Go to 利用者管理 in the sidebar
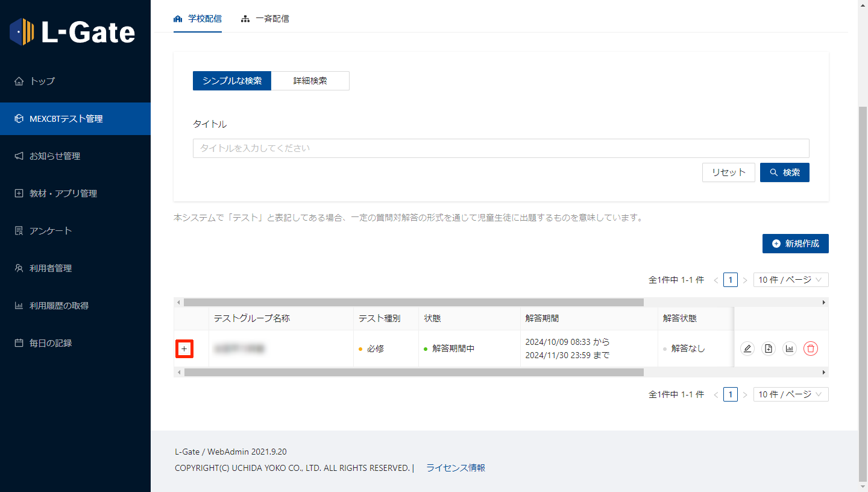Image resolution: width=868 pixels, height=492 pixels. 51,268
